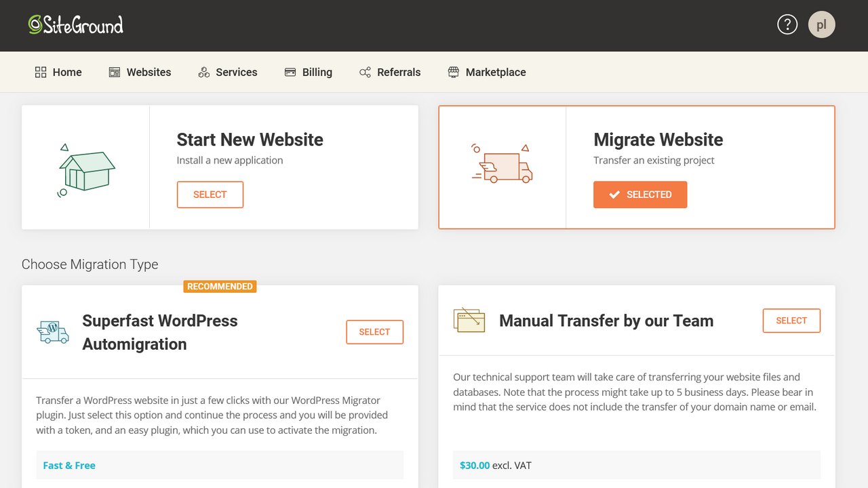This screenshot has width=868, height=488.
Task: Click the Home grid icon
Action: [x=41, y=72]
